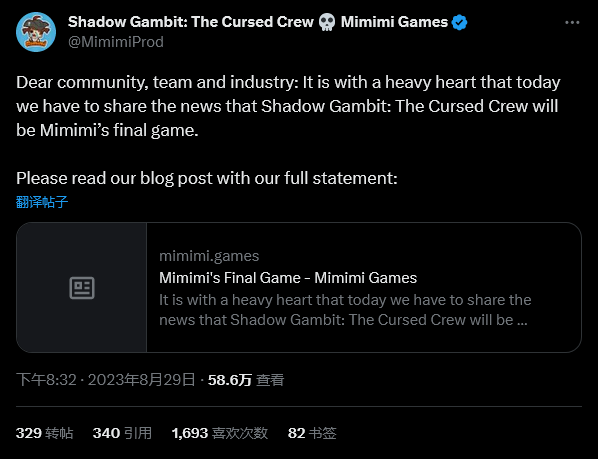Click the link card description text
The width and height of the screenshot is (598, 459).
[345, 310]
